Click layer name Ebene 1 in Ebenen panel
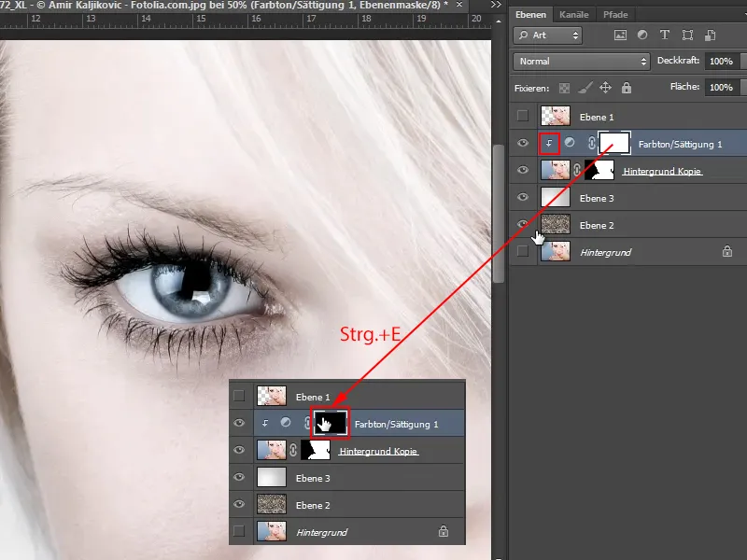The width and height of the screenshot is (747, 560). coord(597,118)
